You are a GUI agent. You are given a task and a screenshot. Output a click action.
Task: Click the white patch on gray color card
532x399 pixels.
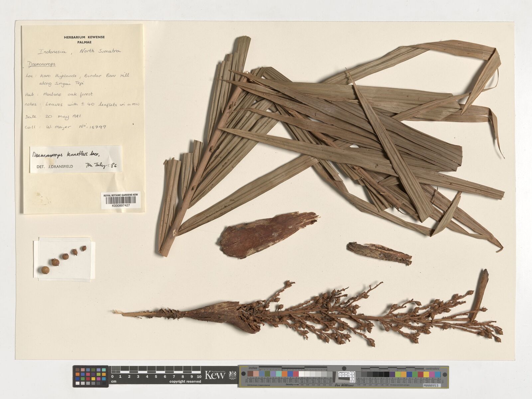[x=302, y=374]
